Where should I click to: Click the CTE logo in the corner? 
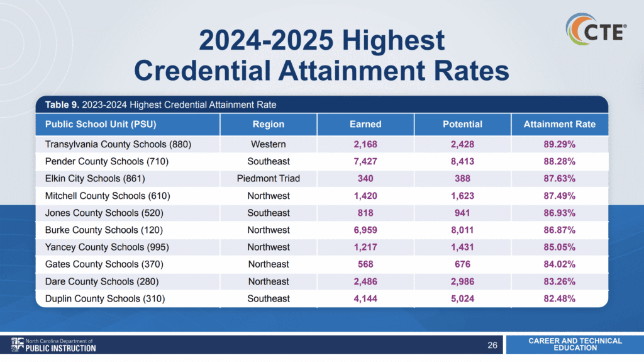point(595,31)
